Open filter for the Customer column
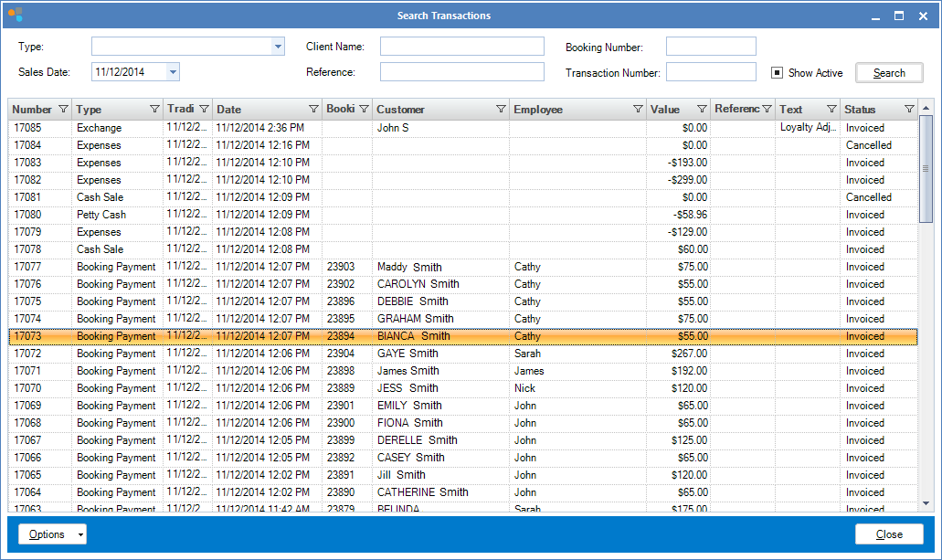Viewport: 942px width, 560px height. tap(501, 110)
